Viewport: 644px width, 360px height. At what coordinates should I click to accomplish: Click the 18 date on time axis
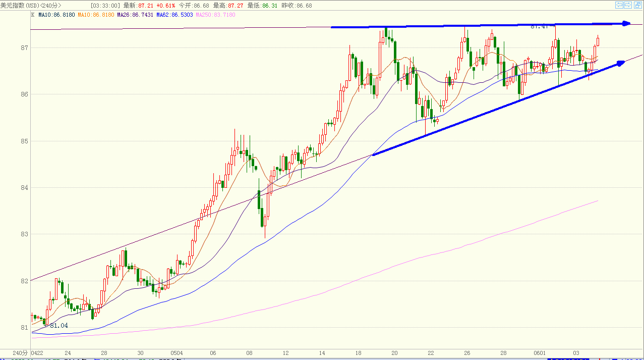coord(359,352)
